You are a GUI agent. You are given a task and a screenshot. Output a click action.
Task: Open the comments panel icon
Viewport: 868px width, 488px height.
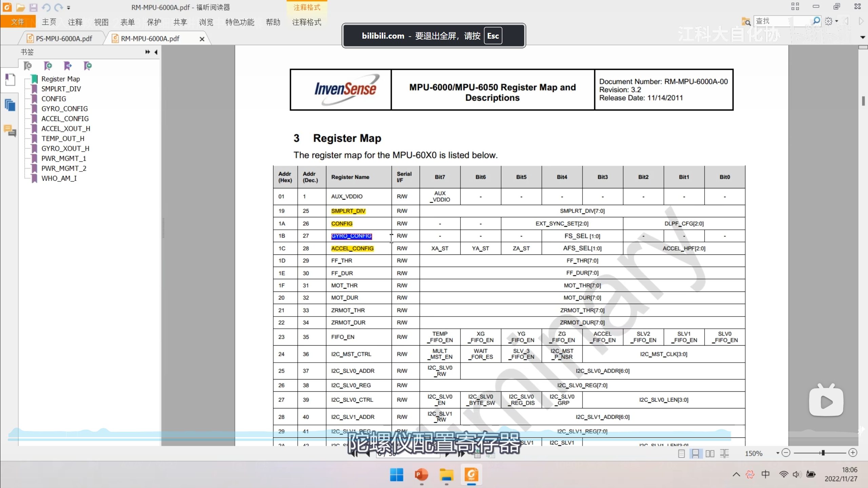10,131
